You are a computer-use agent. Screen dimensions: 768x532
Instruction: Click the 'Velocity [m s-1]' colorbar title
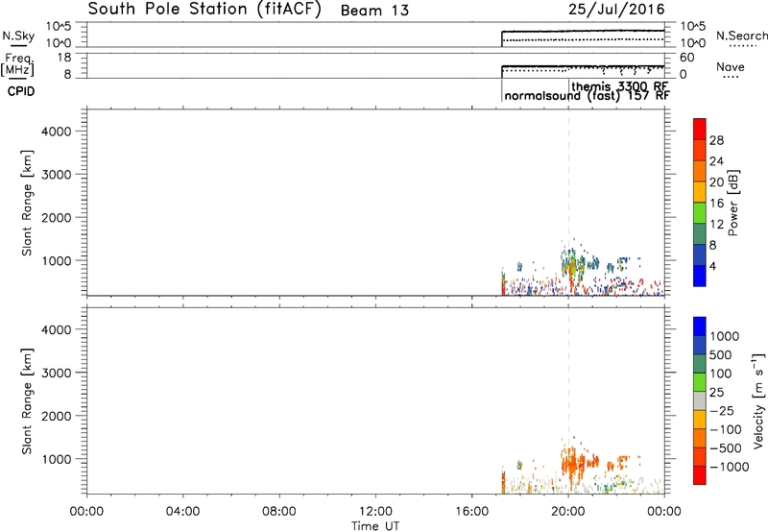(x=758, y=400)
